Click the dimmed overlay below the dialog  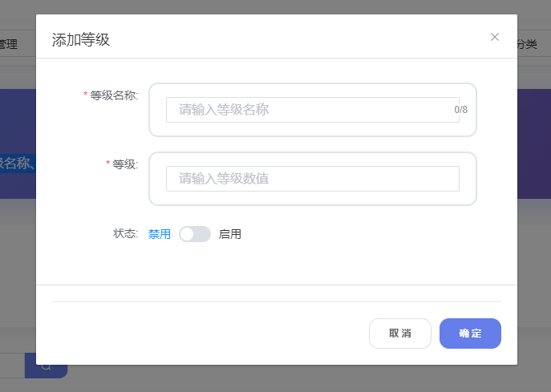[281, 379]
